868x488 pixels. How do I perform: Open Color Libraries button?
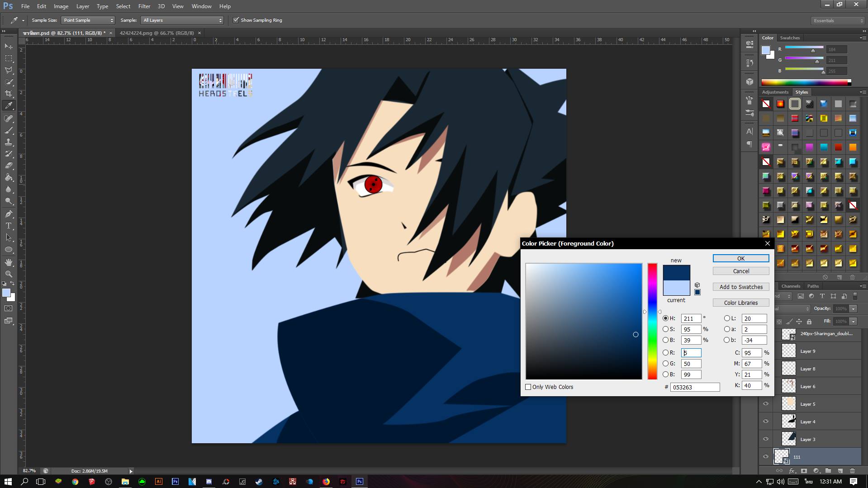click(741, 303)
